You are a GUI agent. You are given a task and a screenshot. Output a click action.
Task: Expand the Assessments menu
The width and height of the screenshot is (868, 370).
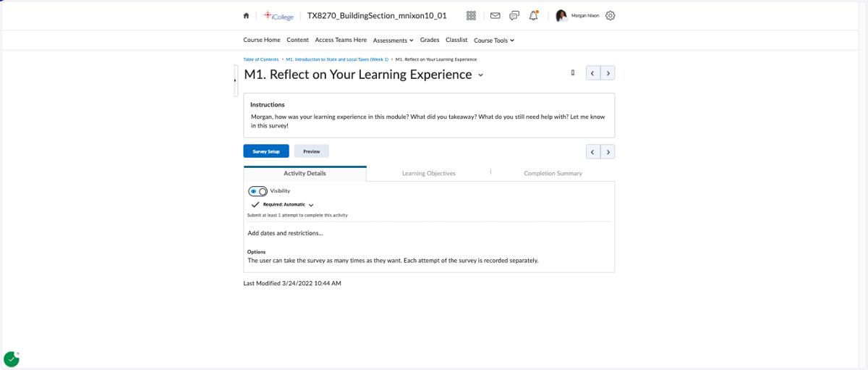coord(393,41)
